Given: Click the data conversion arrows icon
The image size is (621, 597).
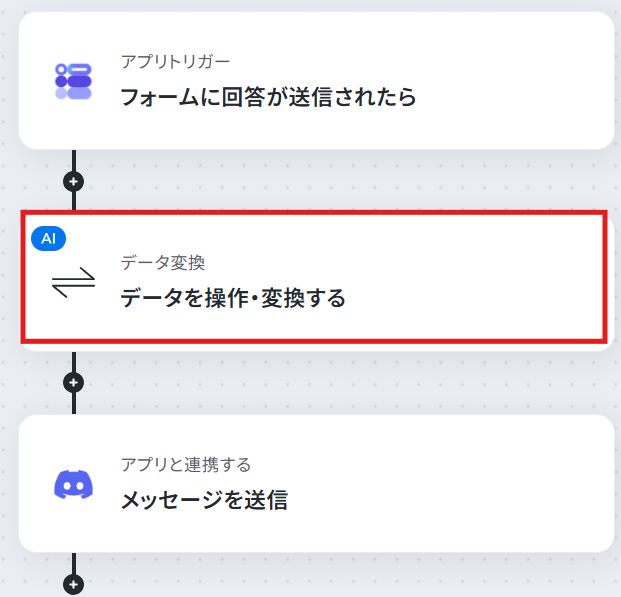Looking at the screenshot, I should pyautogui.click(x=74, y=282).
